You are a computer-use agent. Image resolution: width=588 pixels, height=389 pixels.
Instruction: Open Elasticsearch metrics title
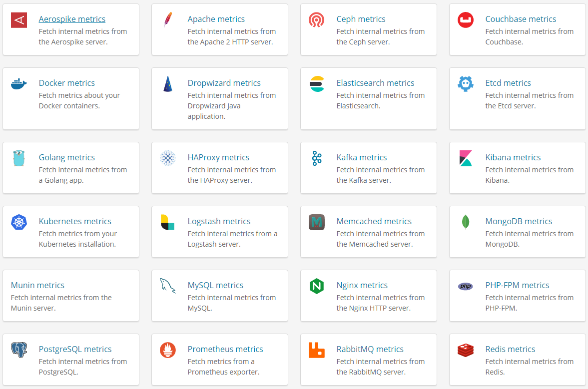[x=375, y=83]
